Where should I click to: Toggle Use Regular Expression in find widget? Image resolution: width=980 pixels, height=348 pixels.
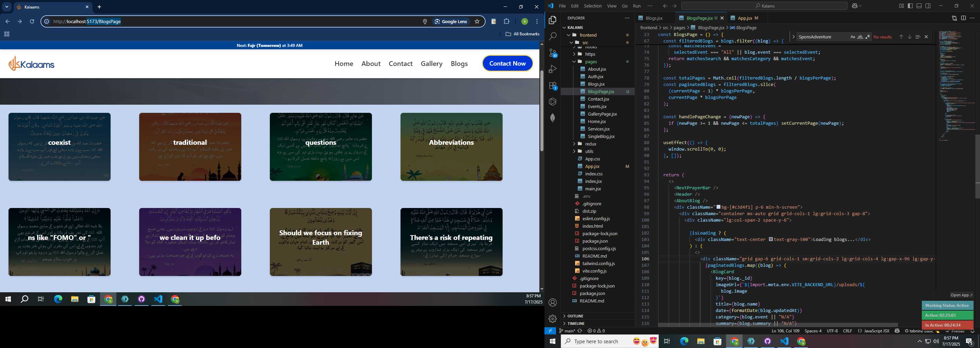[867, 37]
